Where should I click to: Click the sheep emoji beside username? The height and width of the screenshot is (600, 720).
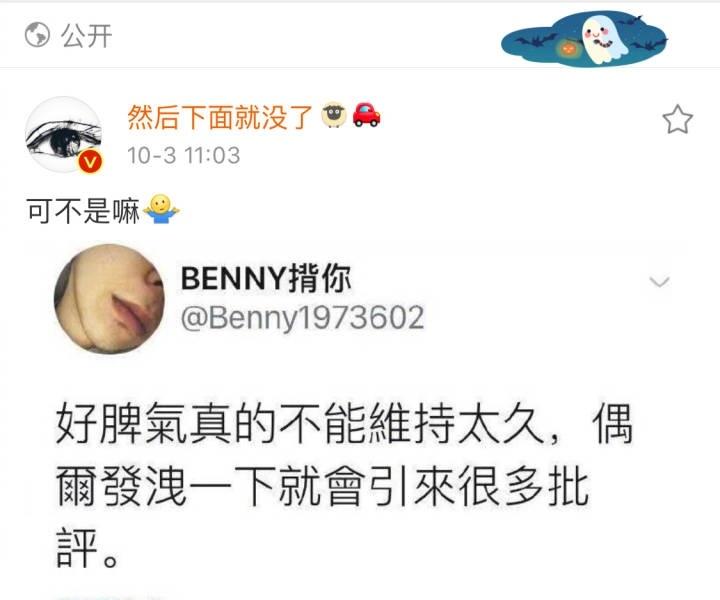coord(334,115)
